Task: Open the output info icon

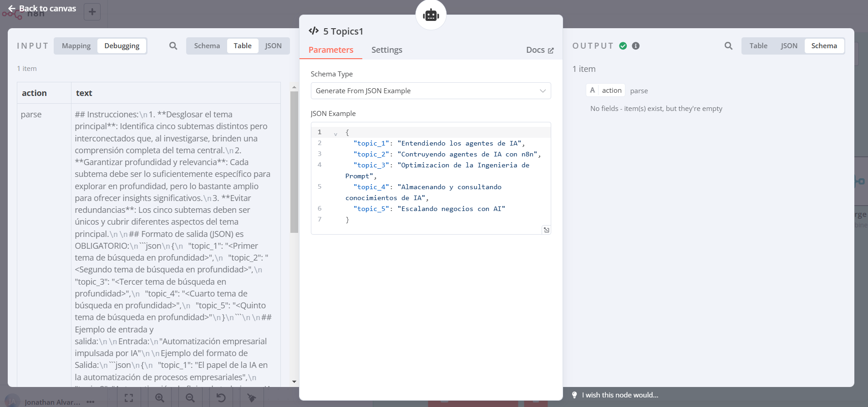Action: 636,46
